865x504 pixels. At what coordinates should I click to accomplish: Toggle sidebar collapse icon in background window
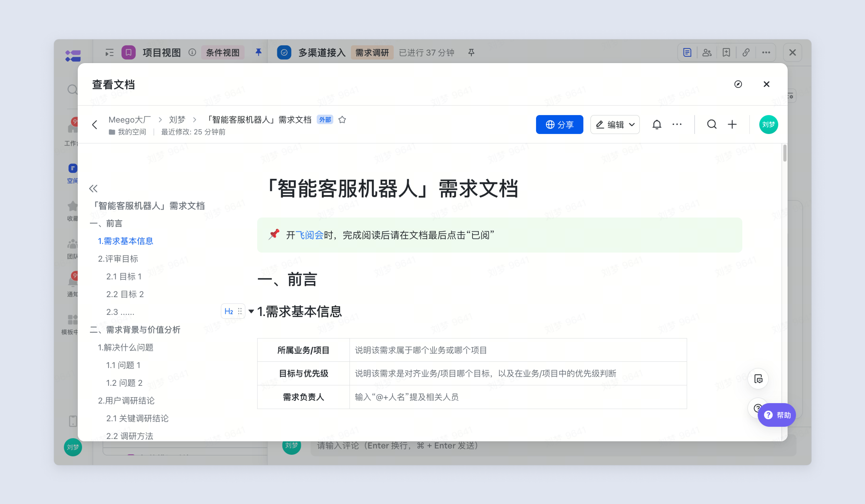pyautogui.click(x=109, y=53)
